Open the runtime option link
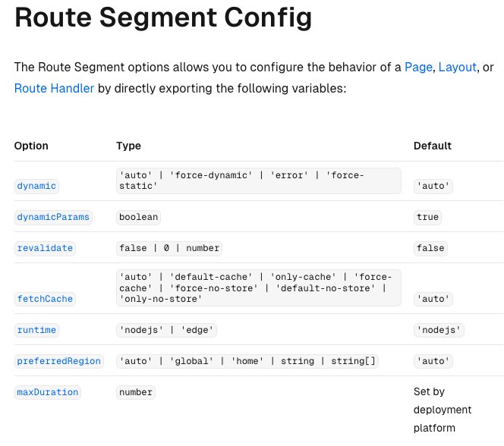Viewport: 504px width, 446px height. tap(36, 330)
